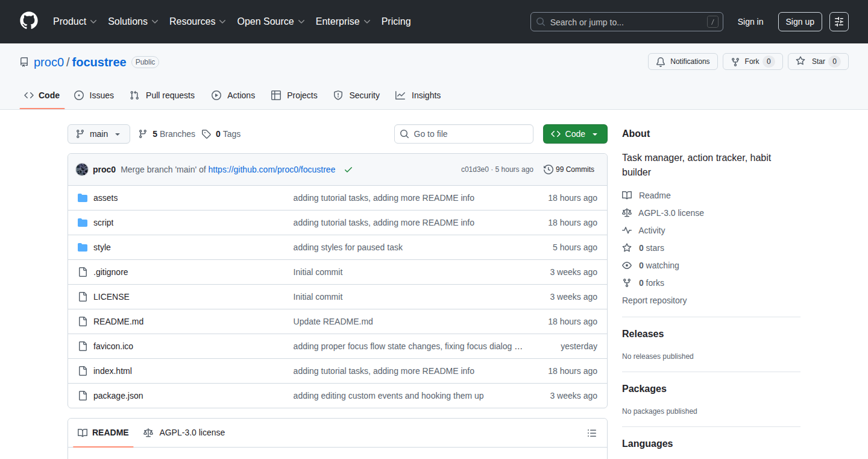Click the style folder icon
Screen dimensions: 868x459
(83, 247)
